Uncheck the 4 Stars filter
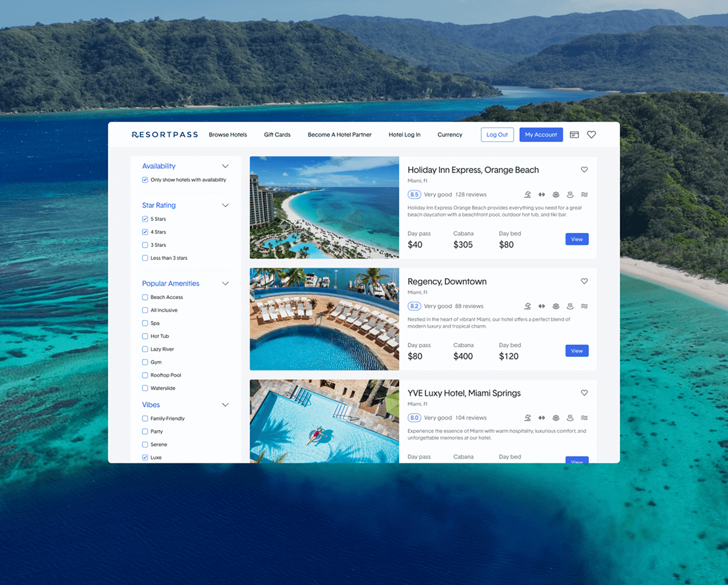The height and width of the screenshot is (585, 728). click(x=145, y=232)
